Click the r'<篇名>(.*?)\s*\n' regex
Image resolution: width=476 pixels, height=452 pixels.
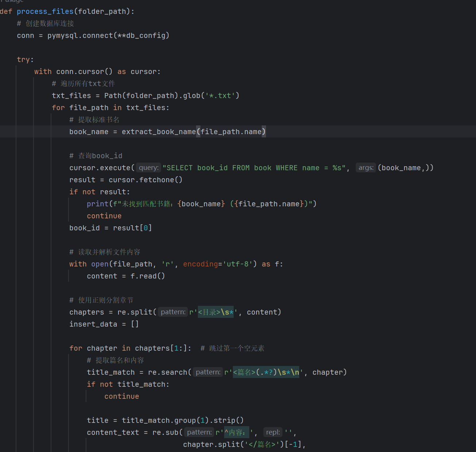click(x=264, y=372)
